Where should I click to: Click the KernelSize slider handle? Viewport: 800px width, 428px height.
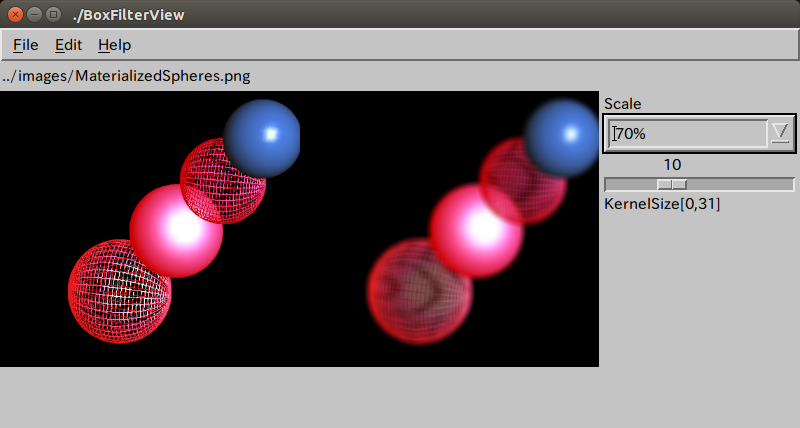671,184
